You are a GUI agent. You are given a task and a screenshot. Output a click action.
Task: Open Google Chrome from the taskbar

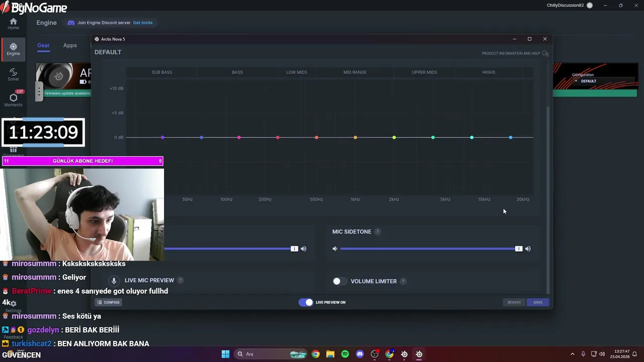[315, 354]
